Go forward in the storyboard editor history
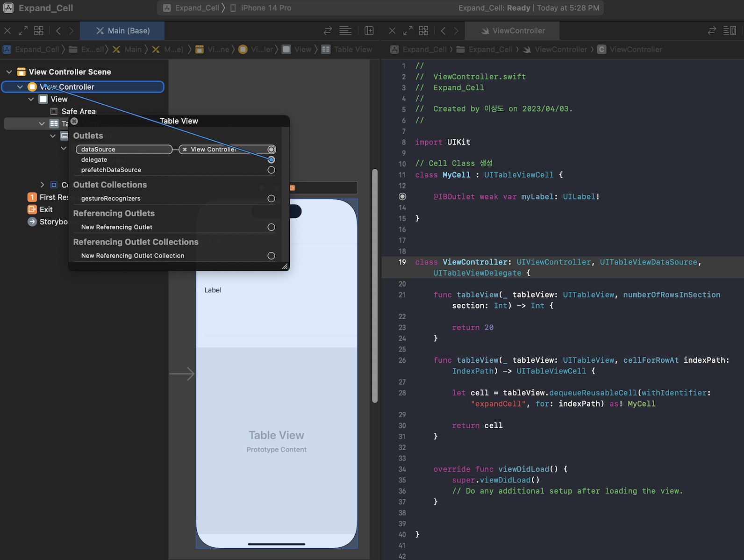Image resolution: width=744 pixels, height=560 pixels. [x=71, y=31]
